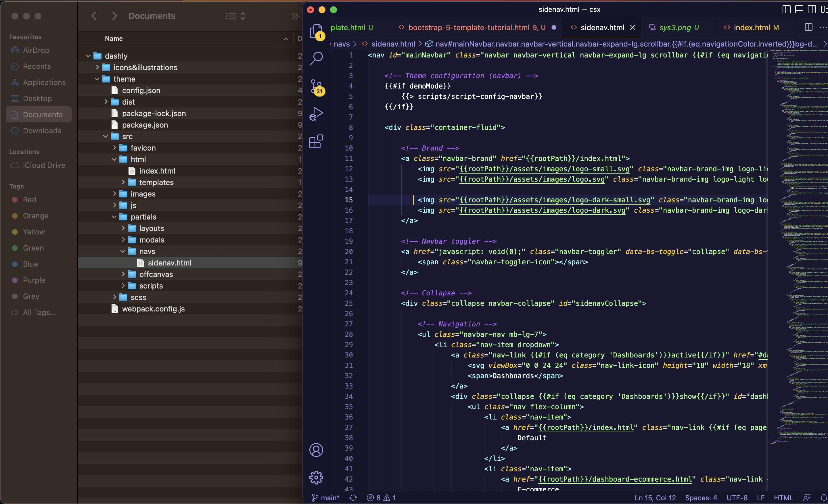Open the errors and warnings status item
This screenshot has height=504, width=828.
[x=381, y=498]
